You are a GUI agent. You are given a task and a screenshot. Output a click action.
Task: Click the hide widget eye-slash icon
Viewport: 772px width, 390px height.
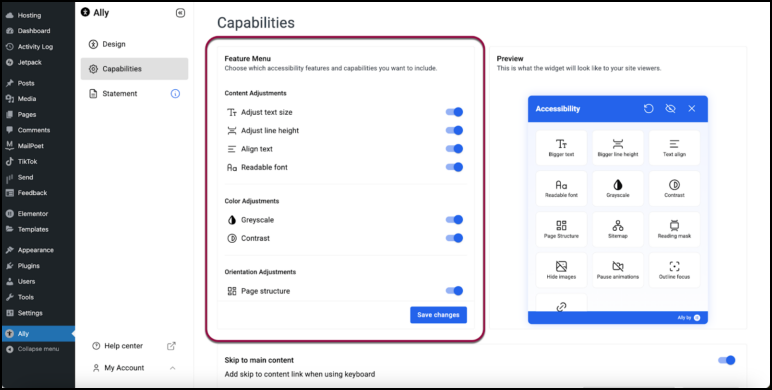(670, 108)
